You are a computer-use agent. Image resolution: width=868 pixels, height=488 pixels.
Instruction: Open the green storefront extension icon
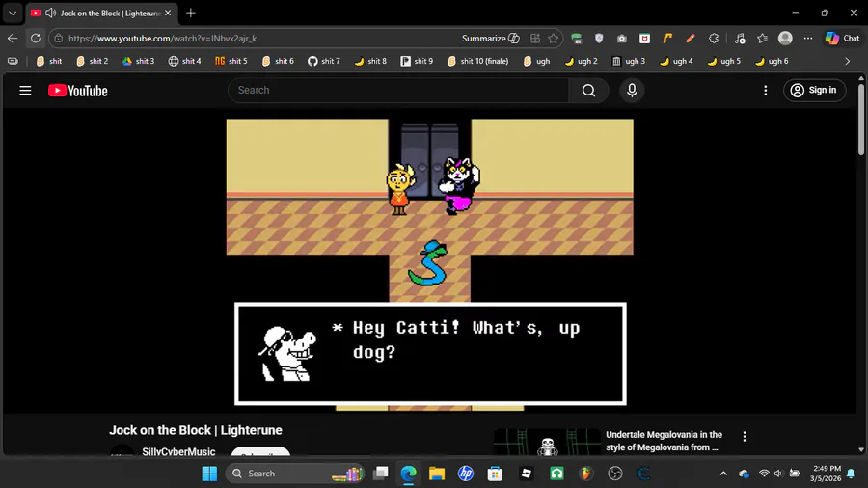[577, 39]
